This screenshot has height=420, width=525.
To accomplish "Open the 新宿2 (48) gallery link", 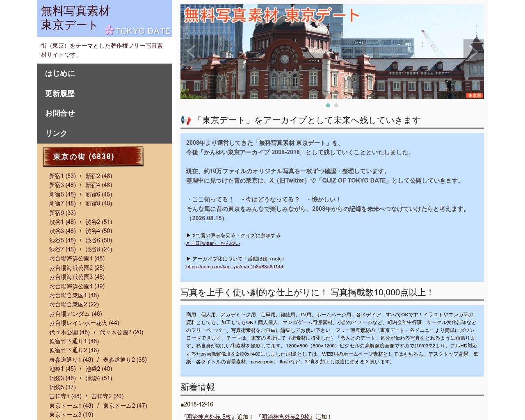I will (x=98, y=176).
